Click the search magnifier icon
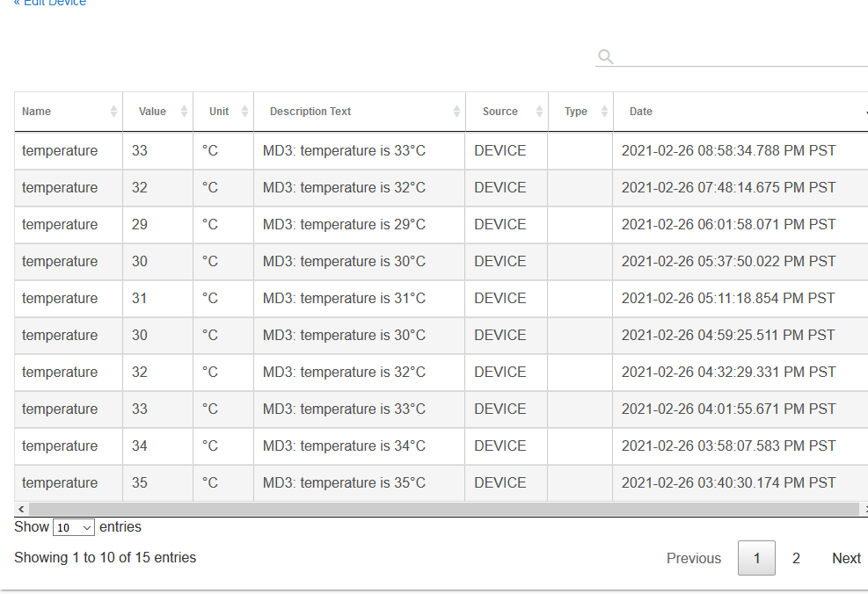 pos(605,57)
